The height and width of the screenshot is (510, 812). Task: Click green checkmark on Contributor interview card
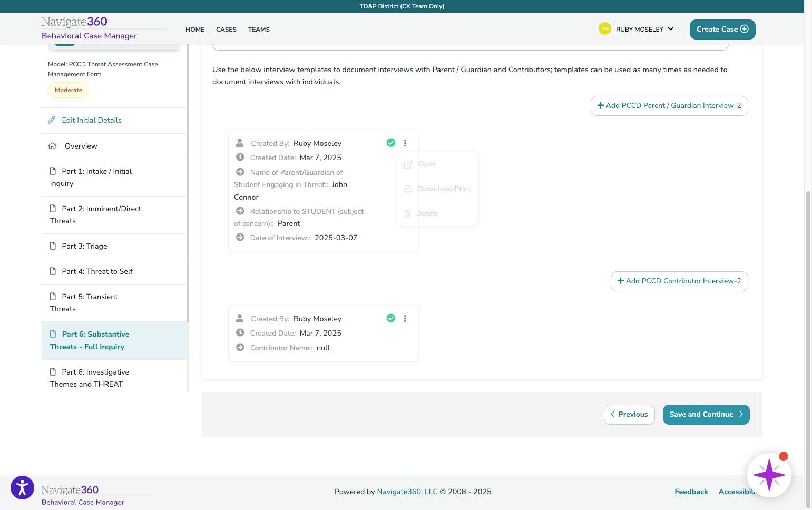coord(391,318)
